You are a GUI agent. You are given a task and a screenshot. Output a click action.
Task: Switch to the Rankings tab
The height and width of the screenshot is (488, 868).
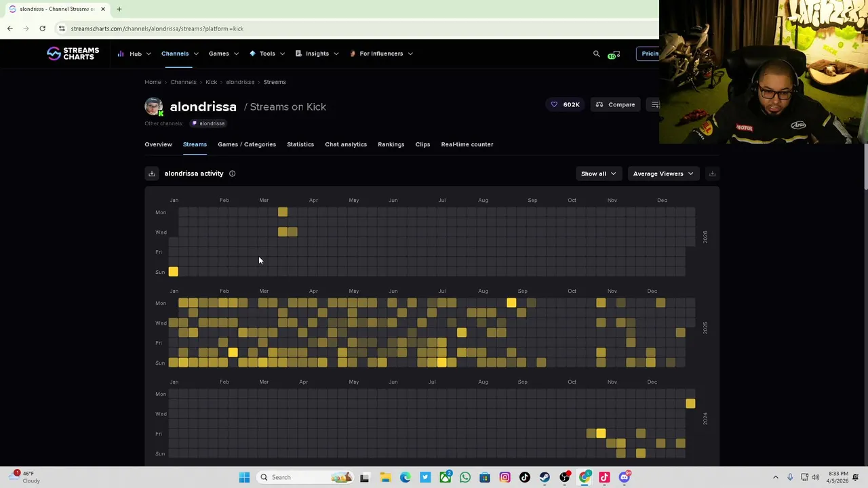tap(391, 144)
